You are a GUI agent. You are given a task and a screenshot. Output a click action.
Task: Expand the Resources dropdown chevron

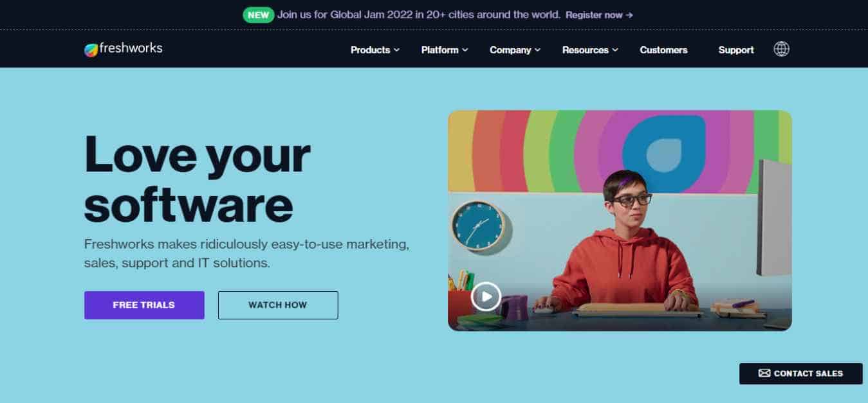tap(614, 49)
